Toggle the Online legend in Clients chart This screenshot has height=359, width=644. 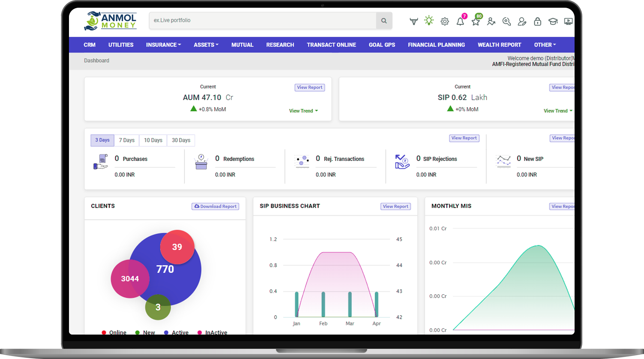(114, 332)
